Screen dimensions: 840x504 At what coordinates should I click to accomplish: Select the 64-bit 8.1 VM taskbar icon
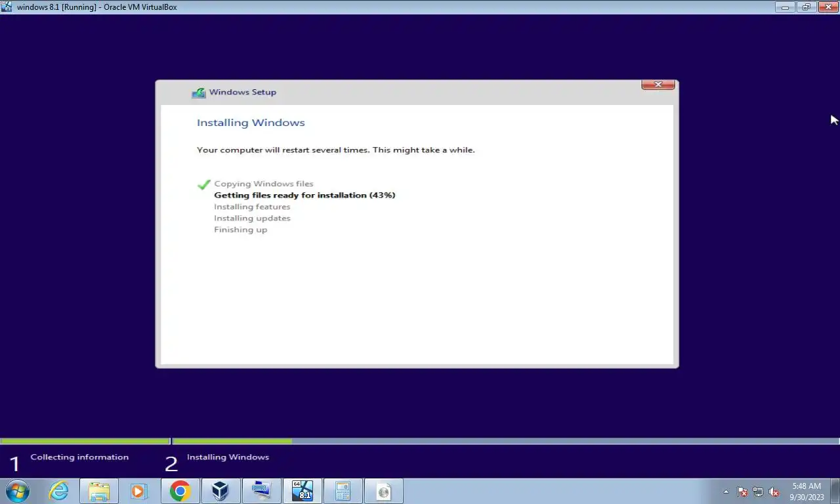pos(302,491)
